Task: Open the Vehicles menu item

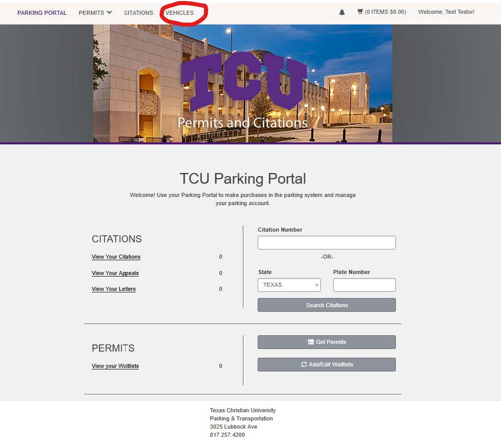Action: click(x=180, y=13)
